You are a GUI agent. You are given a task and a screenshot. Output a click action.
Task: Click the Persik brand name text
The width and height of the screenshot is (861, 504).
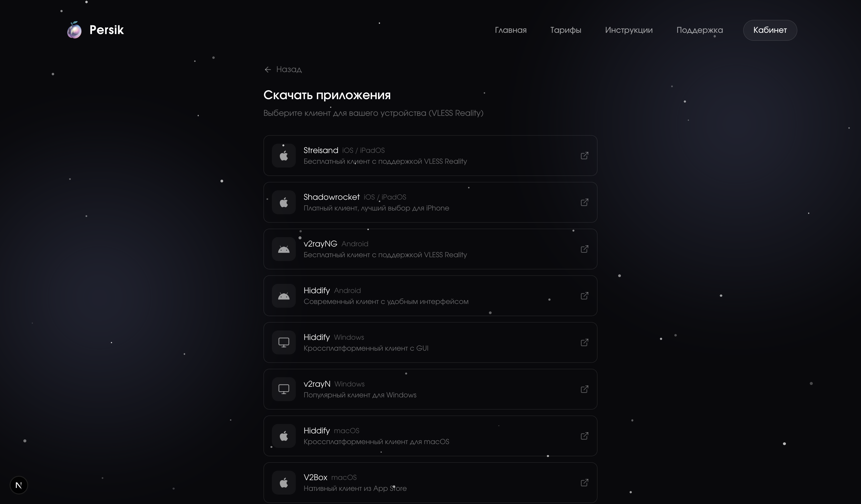click(x=107, y=30)
